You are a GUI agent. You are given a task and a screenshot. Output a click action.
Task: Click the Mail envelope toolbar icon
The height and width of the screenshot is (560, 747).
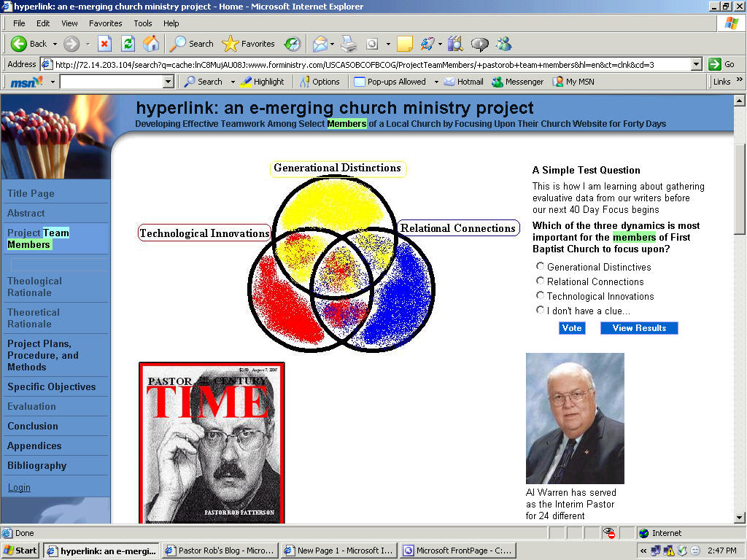click(x=320, y=44)
